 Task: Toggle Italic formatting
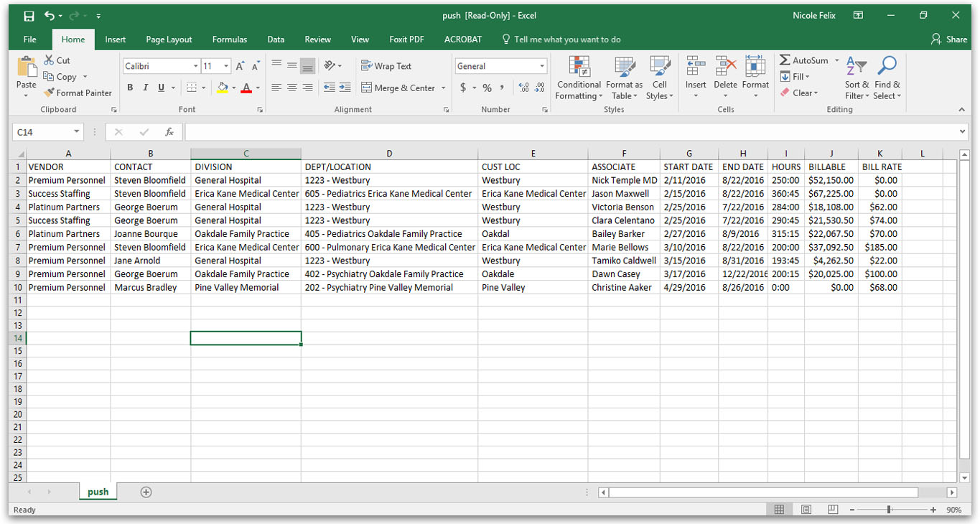[x=146, y=88]
